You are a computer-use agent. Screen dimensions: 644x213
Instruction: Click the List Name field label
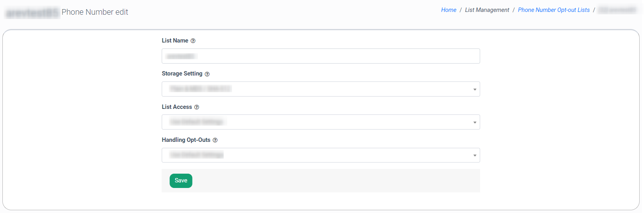175,41
